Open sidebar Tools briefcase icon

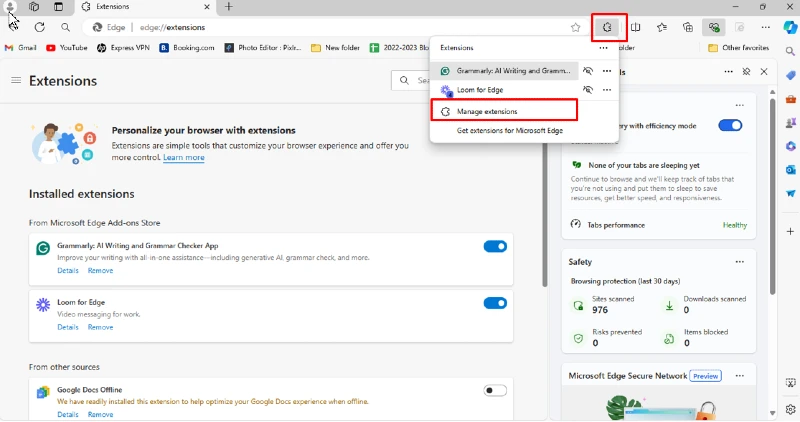tap(790, 99)
